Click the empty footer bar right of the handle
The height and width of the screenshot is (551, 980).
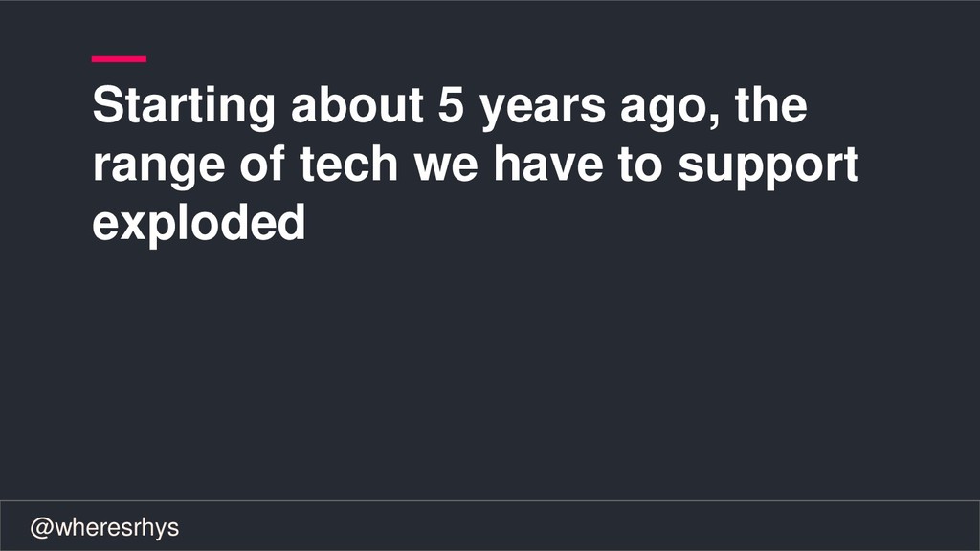pyautogui.click(x=575, y=526)
